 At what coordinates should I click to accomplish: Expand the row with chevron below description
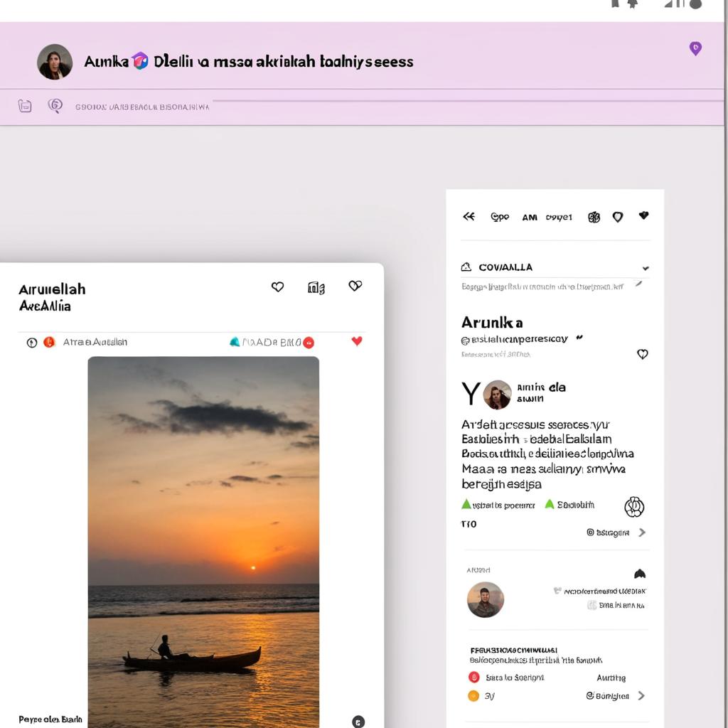pos(642,532)
